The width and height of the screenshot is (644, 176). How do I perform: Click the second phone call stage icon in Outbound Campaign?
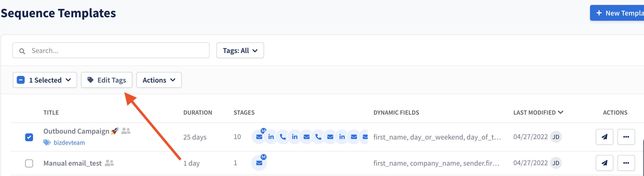318,137
